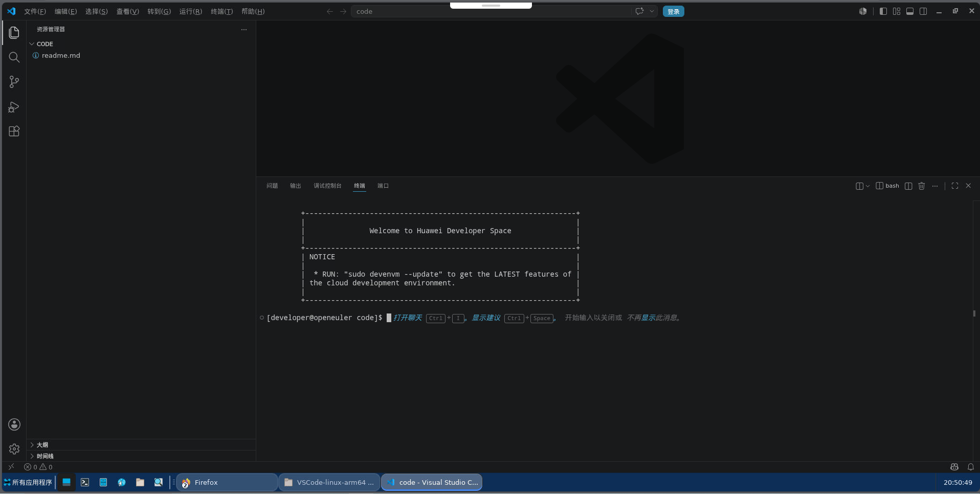This screenshot has width=980, height=494.
Task: Switch to the 调试控制台 tab
Action: 327,186
